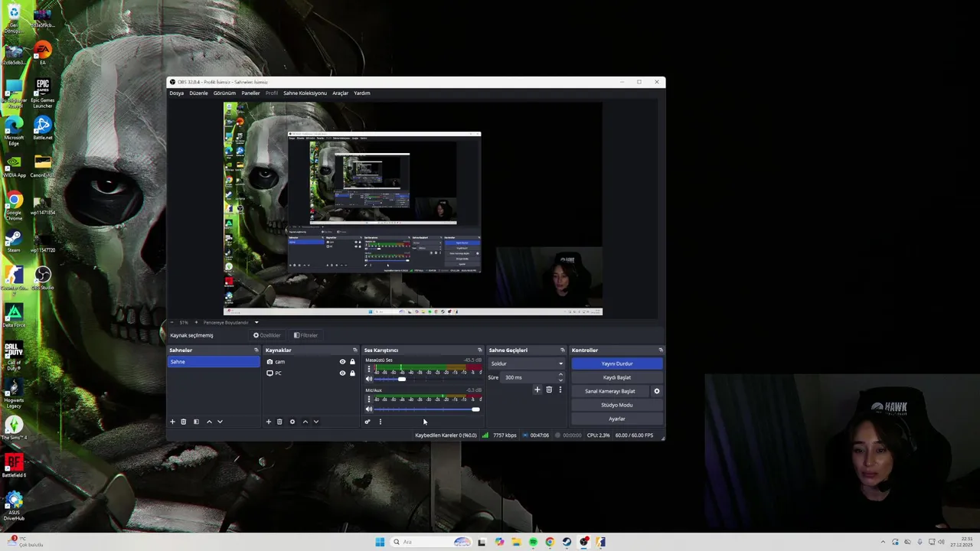Screen dimensions: 980x551
Task: Zoom out the preview with the minus icon
Action: pos(172,322)
